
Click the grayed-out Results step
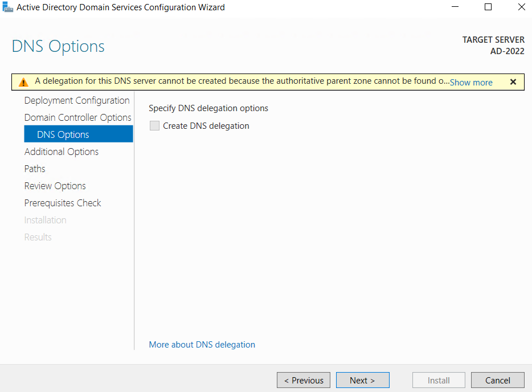(x=38, y=237)
